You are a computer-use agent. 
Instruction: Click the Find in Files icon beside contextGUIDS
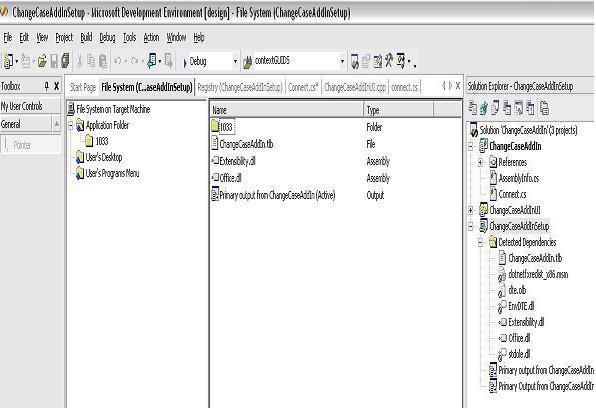tap(247, 62)
